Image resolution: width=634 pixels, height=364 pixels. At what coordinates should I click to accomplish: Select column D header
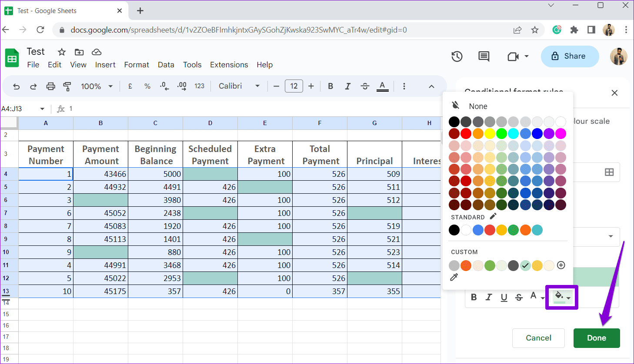pos(210,123)
